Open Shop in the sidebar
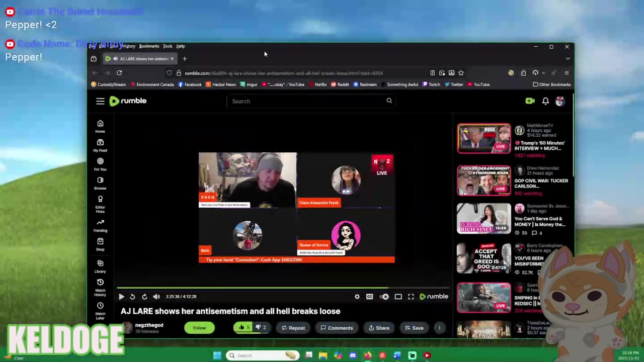The image size is (644, 362). click(x=100, y=244)
